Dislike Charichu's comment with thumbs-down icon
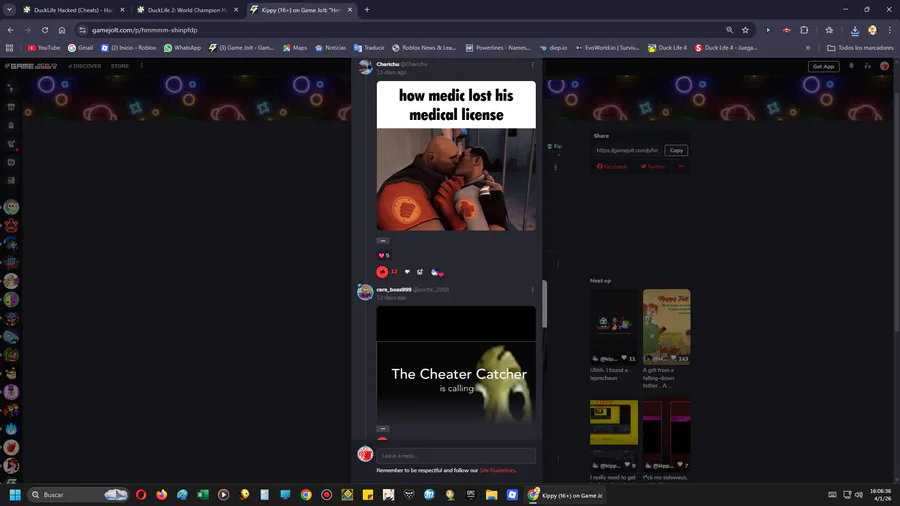 pyautogui.click(x=408, y=272)
